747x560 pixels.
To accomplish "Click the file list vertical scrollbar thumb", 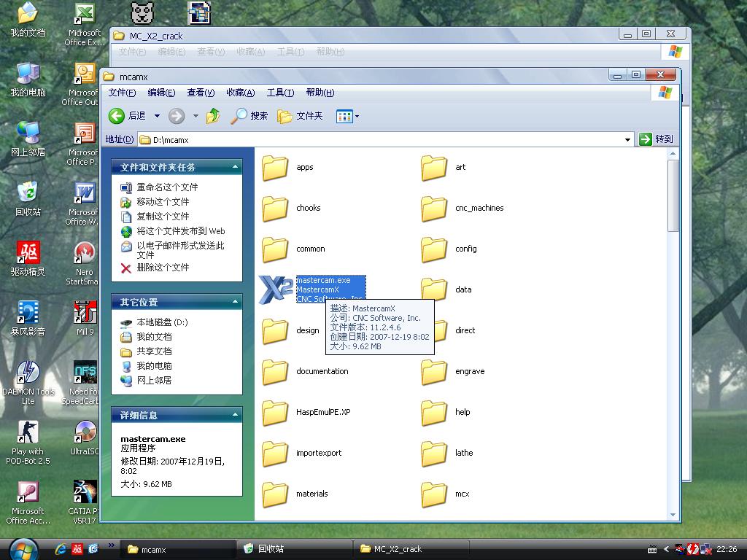I will click(x=673, y=195).
